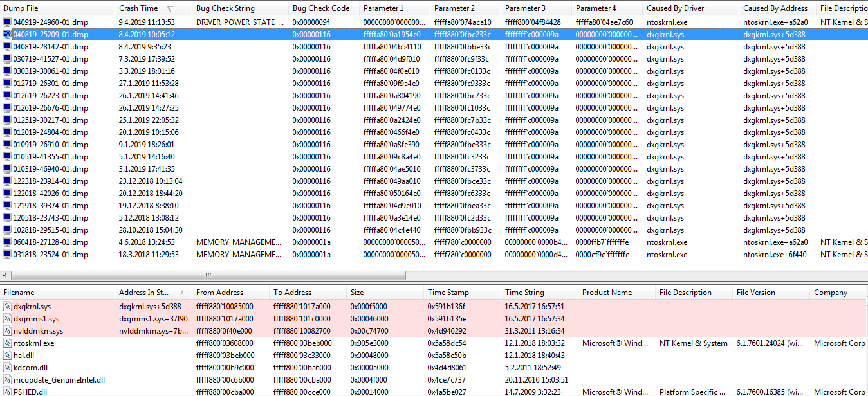This screenshot has height=396, width=868.
Task: Click the dump icon for 122318-23914-01.dmp
Action: [x=7, y=181]
